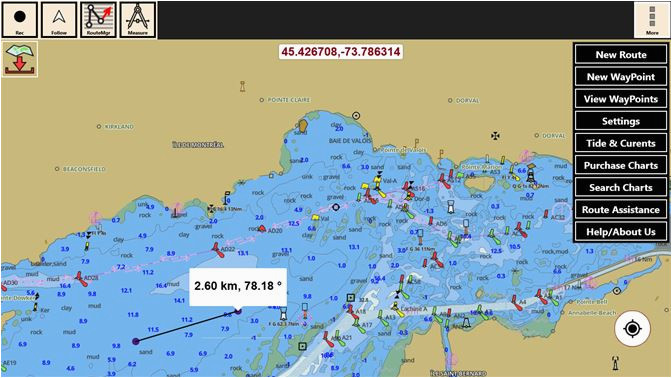Tap the 2.60 km distance label
Screen dimensions: 672x378
238,287
